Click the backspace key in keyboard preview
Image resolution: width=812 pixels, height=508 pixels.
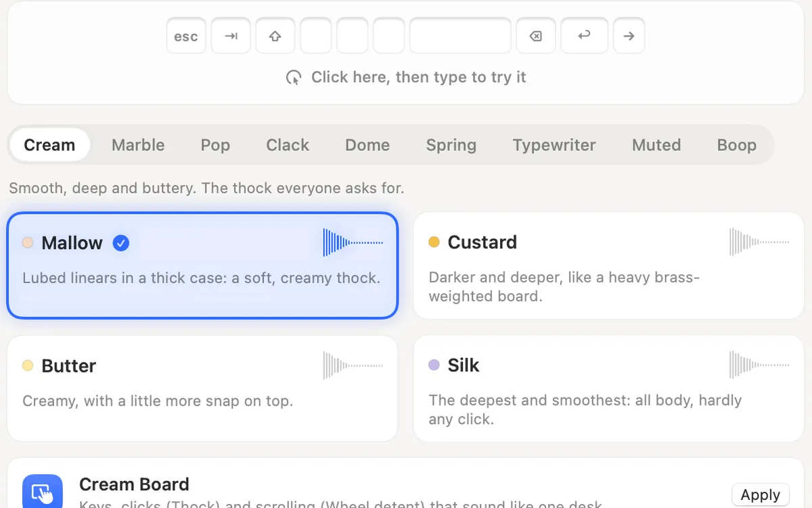coord(535,37)
